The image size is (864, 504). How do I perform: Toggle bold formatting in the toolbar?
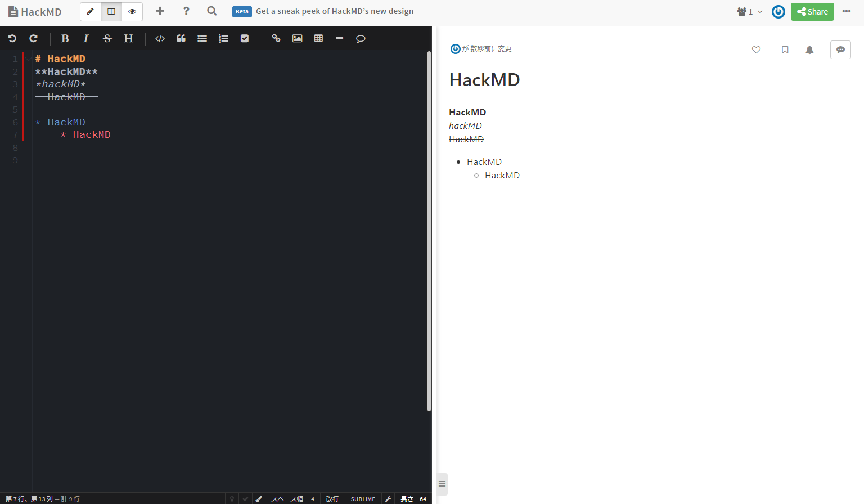coord(65,38)
